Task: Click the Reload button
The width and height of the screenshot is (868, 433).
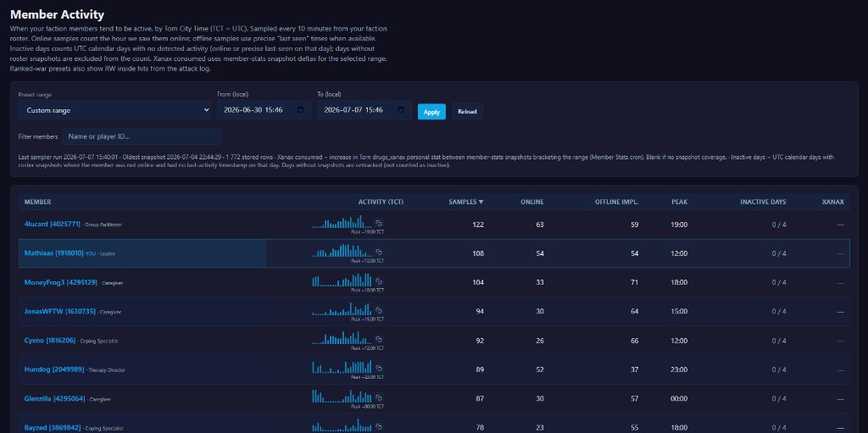Action: pos(467,112)
